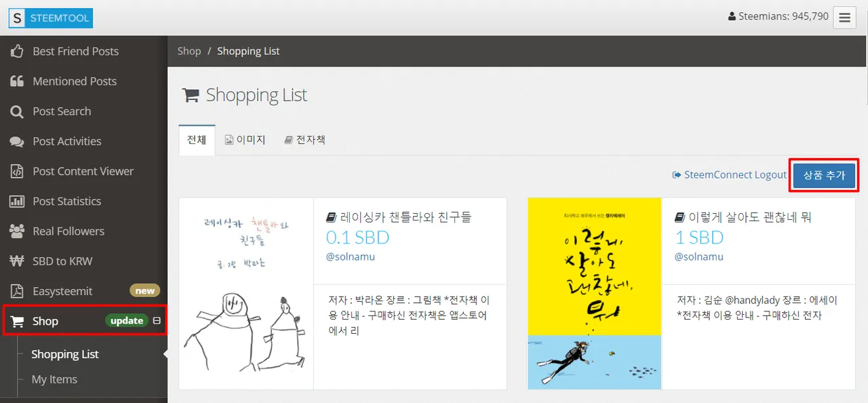Open Post Statistics page
Viewport: 868px width, 403px height.
click(67, 201)
